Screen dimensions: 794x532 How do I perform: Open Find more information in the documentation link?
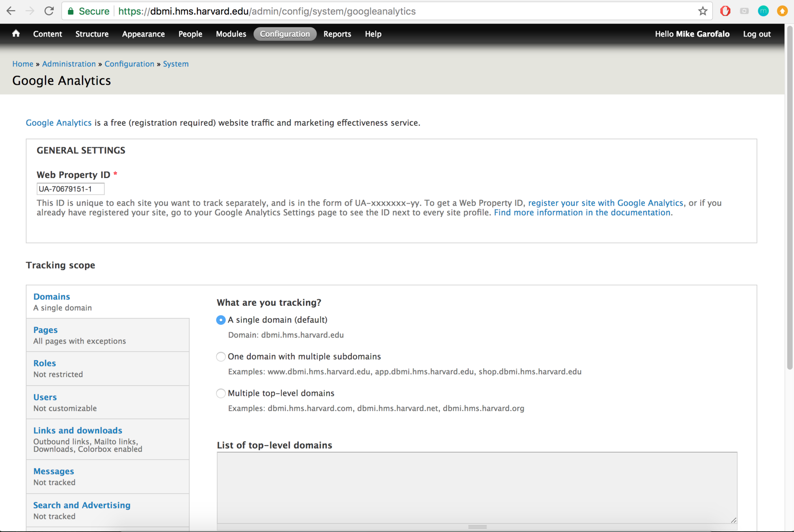click(582, 212)
